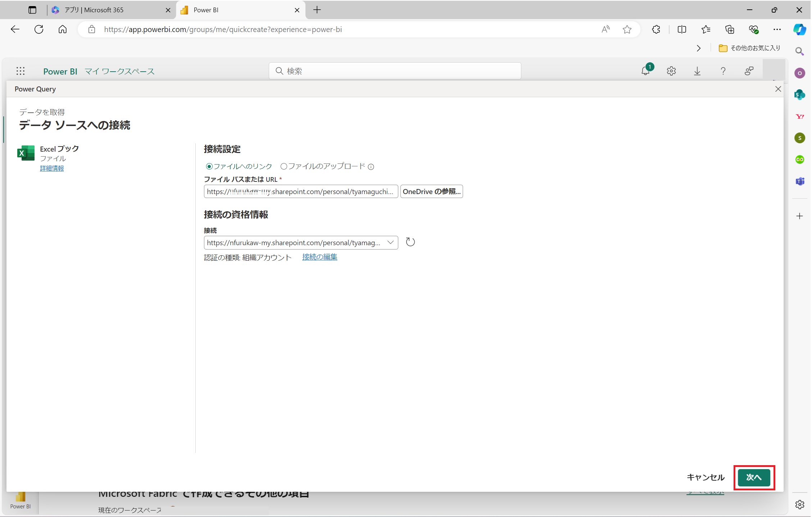
Task: Add this page to favorites star
Action: [627, 29]
